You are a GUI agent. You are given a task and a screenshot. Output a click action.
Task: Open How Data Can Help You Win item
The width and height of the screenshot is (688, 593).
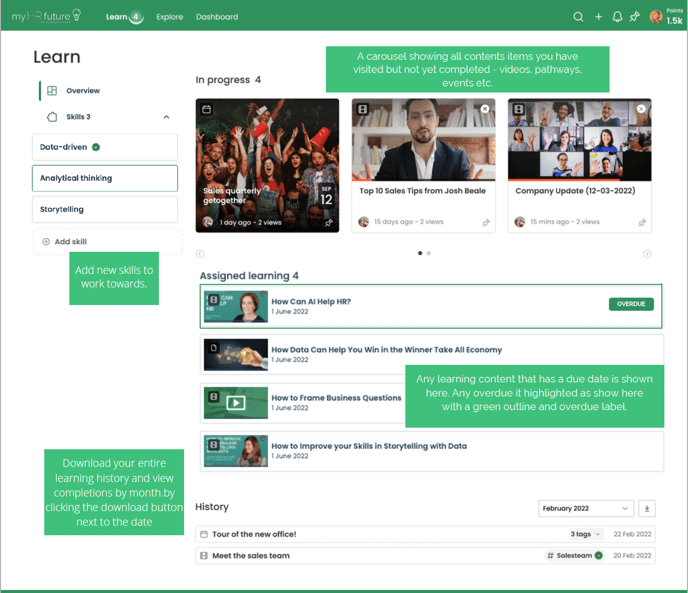click(432, 354)
